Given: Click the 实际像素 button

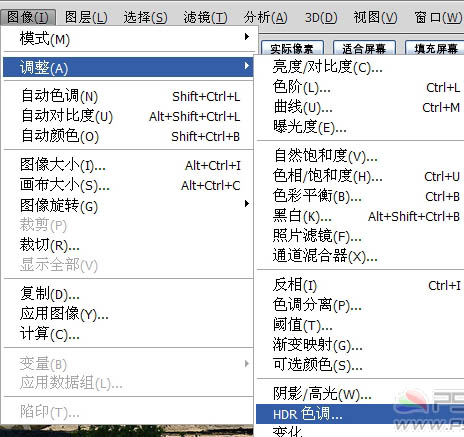Looking at the screenshot, I should (x=292, y=49).
